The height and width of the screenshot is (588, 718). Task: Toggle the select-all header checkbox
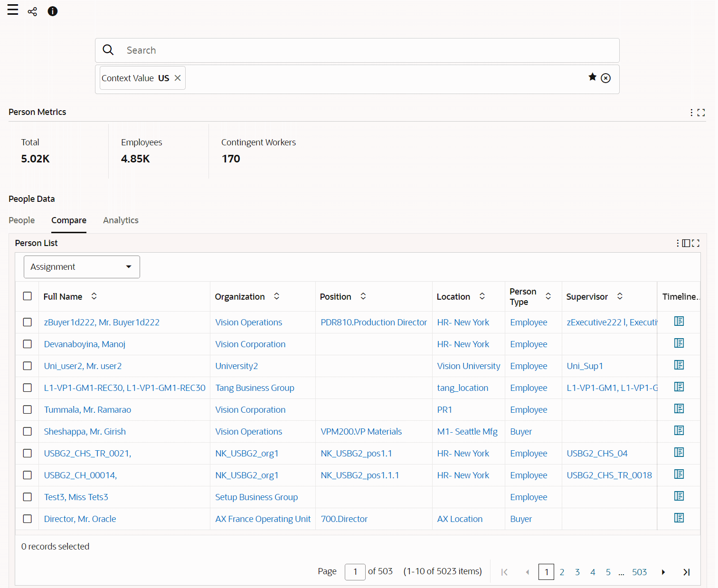[28, 296]
